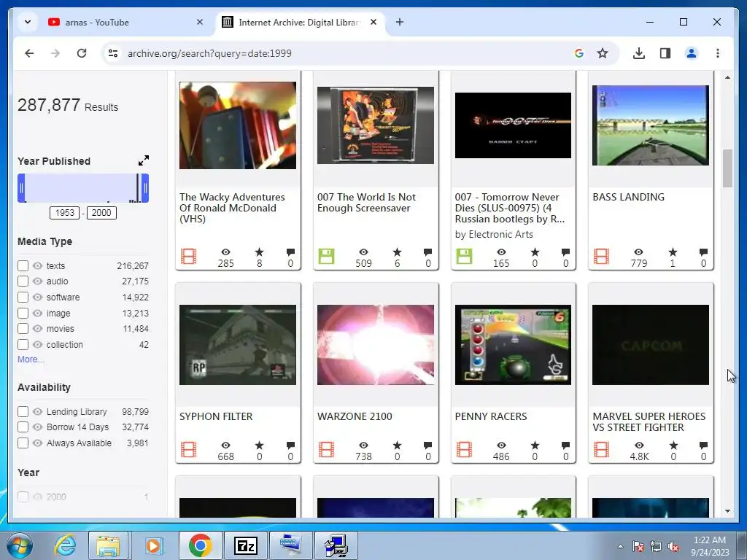Screen dimensions: 747x560
Task: Click movie icon on WARZONE 2100 card
Action: click(x=326, y=449)
